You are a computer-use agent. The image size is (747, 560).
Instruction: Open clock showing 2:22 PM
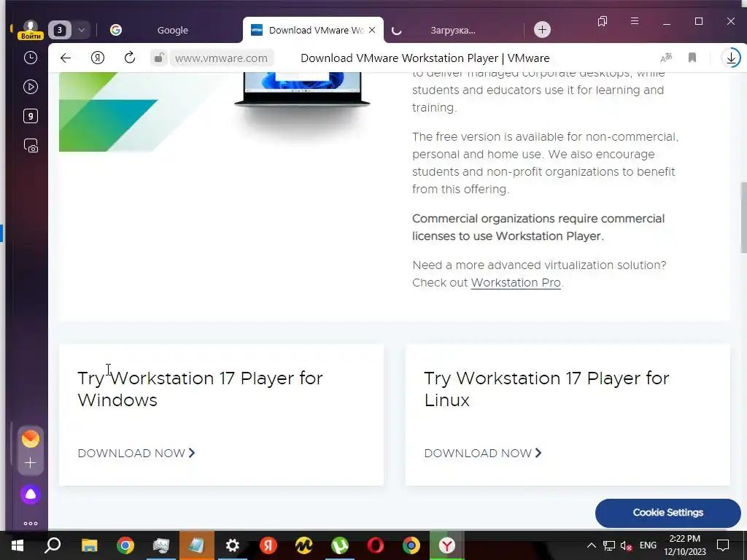click(x=684, y=545)
